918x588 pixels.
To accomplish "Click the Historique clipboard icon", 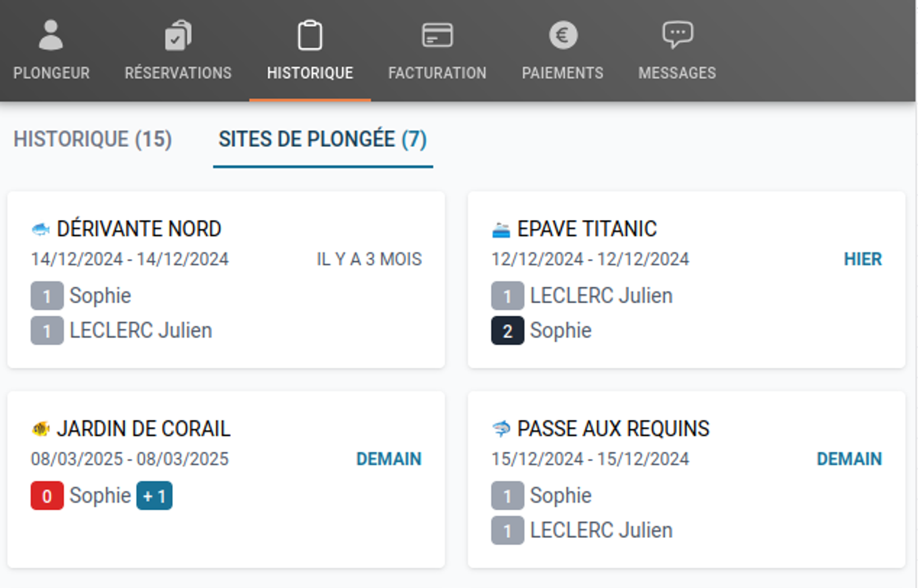I will click(310, 35).
